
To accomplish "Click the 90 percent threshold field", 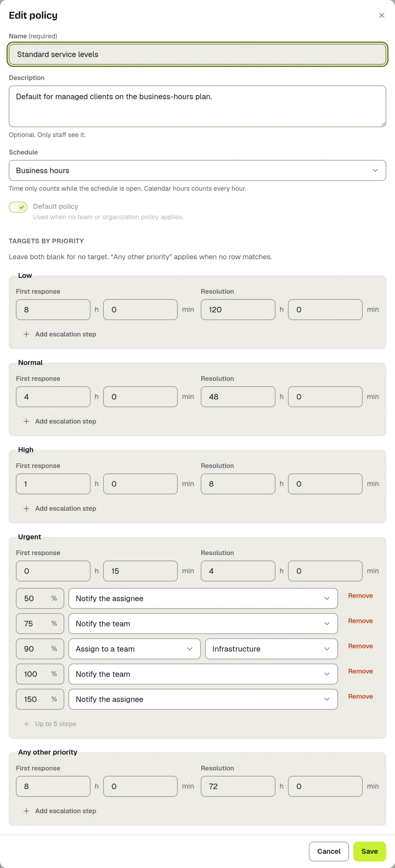I will (40, 649).
